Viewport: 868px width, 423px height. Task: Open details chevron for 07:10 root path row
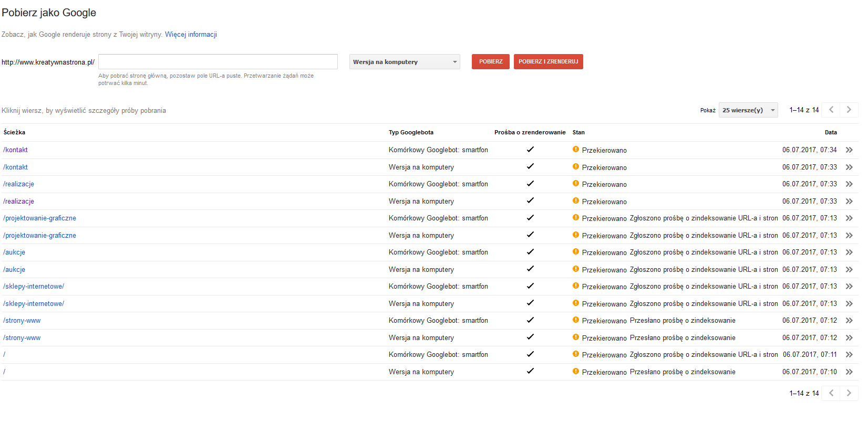click(x=849, y=372)
